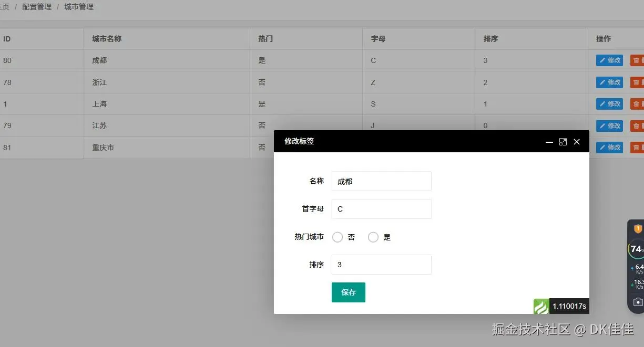Click the delete button in 重庆市 row
Viewport: 644px width, 347px height.
(x=637, y=148)
